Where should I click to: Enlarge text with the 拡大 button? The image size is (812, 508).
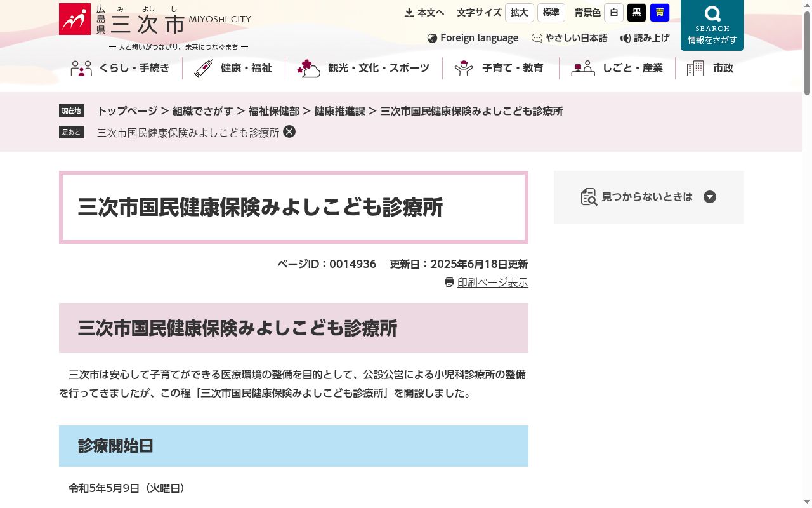520,13
